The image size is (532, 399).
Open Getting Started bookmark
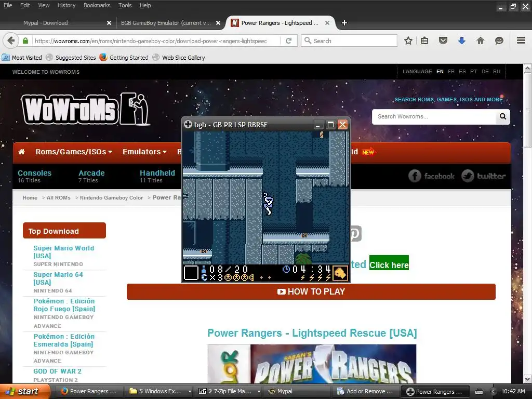point(124,58)
